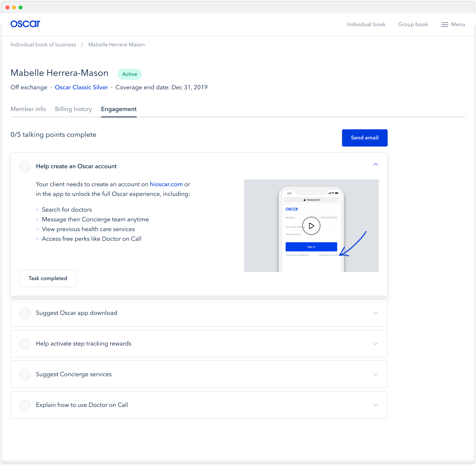The width and height of the screenshot is (476, 465).
Task: Open the hioscar.com link
Action: tap(166, 184)
